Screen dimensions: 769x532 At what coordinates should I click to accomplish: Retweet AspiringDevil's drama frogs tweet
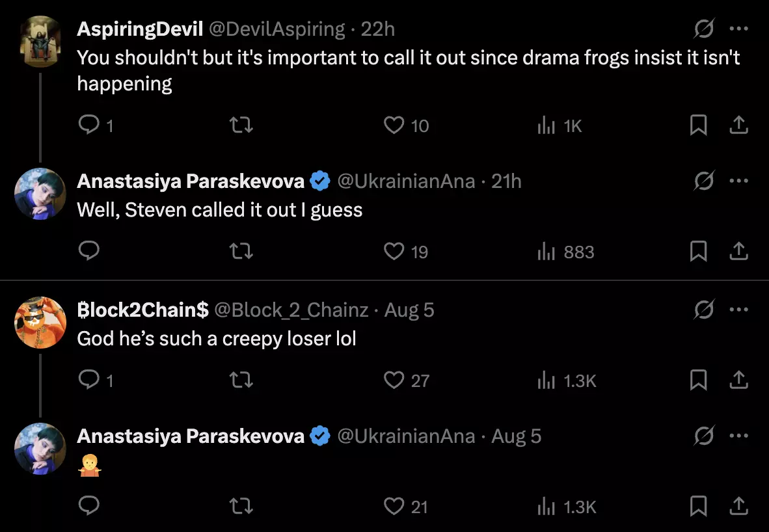[x=241, y=125]
